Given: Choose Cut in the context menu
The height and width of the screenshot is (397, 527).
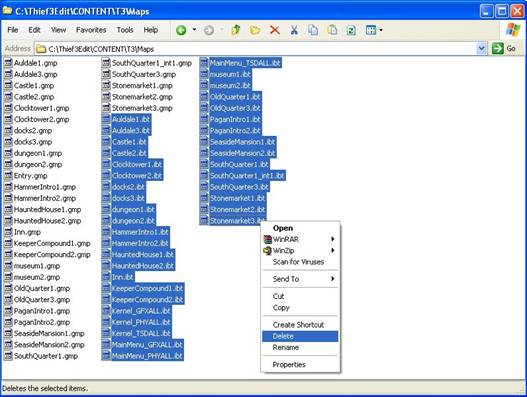Looking at the screenshot, I should tap(300, 296).
